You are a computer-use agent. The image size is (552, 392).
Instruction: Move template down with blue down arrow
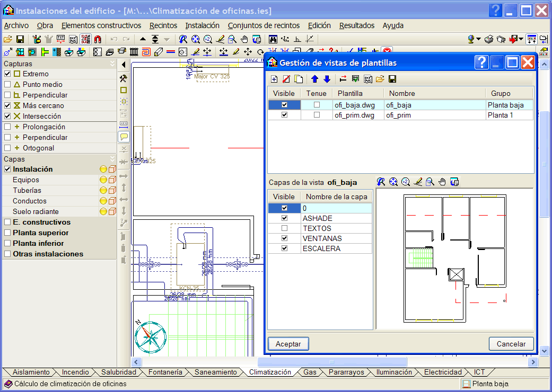pyautogui.click(x=327, y=79)
